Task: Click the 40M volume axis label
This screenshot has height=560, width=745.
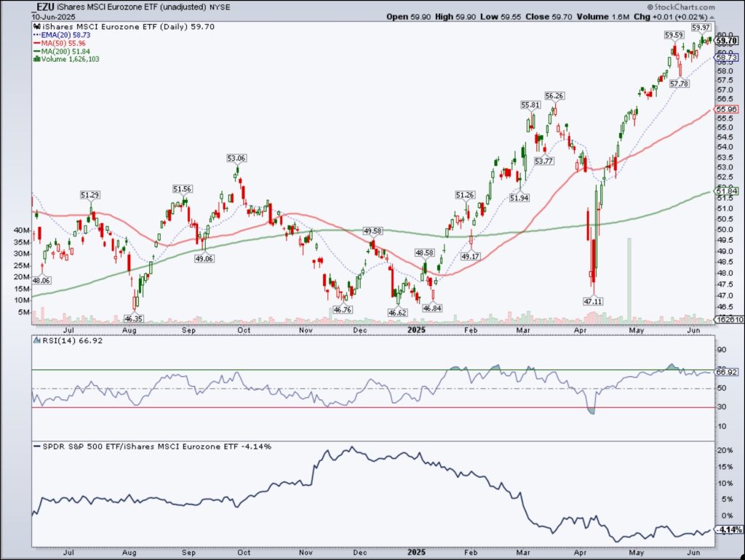Action: coord(23,231)
